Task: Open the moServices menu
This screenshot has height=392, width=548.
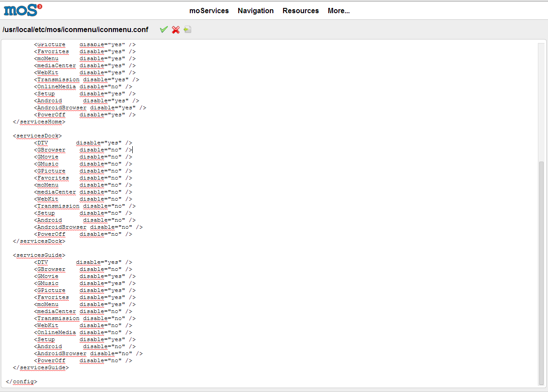Action: pyautogui.click(x=209, y=11)
